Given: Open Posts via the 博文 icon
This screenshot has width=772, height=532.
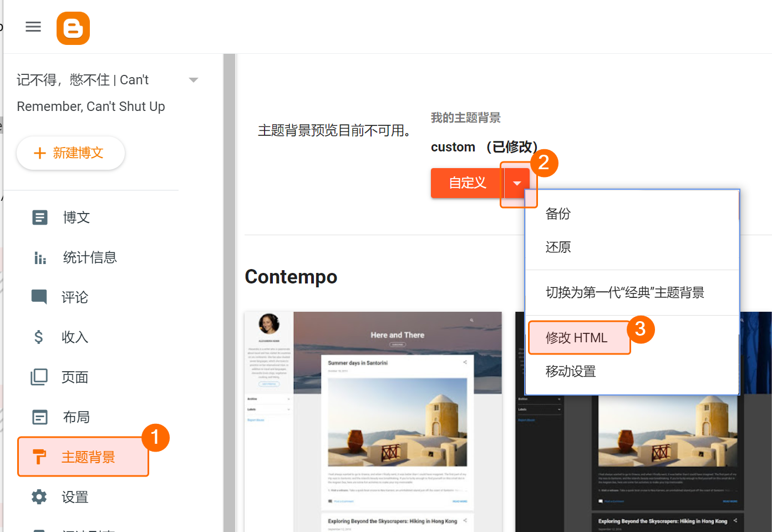Looking at the screenshot, I should 39,217.
